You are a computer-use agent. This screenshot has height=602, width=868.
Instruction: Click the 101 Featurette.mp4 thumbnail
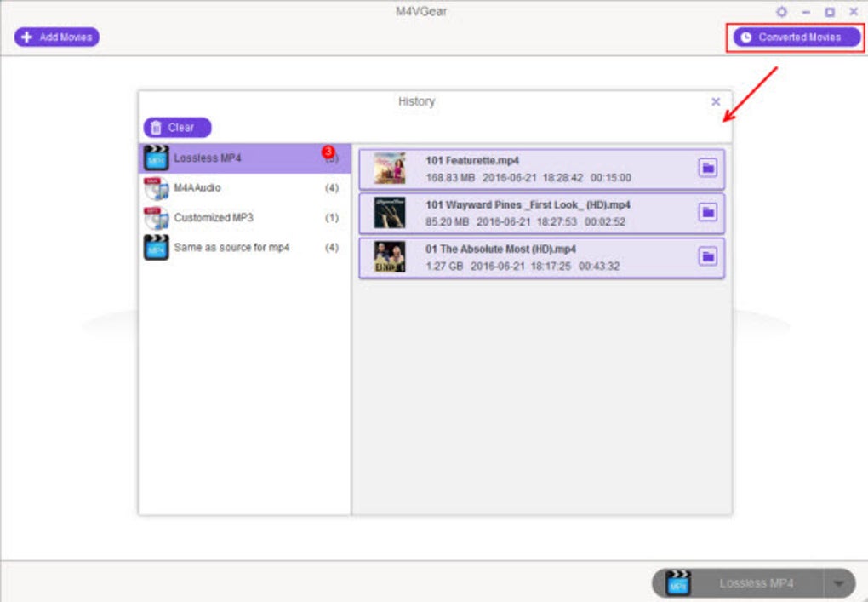coord(390,169)
